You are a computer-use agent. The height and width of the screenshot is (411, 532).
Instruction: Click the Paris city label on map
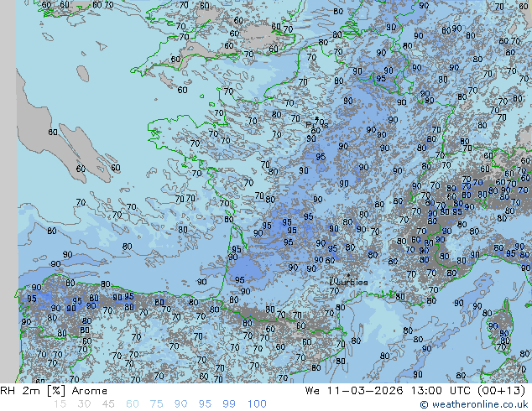click(x=317, y=124)
